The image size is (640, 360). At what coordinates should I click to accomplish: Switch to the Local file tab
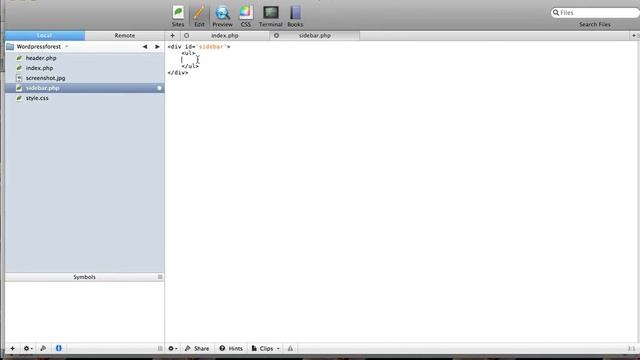(x=45, y=36)
